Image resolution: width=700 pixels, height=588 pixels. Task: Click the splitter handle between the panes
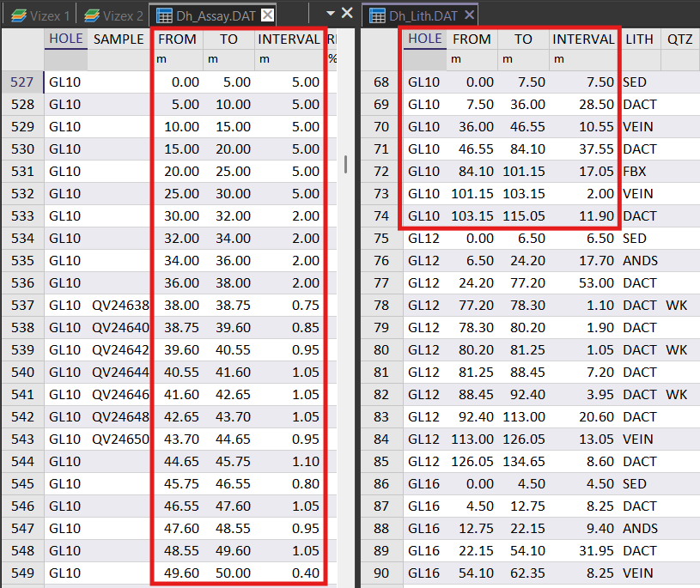click(345, 163)
